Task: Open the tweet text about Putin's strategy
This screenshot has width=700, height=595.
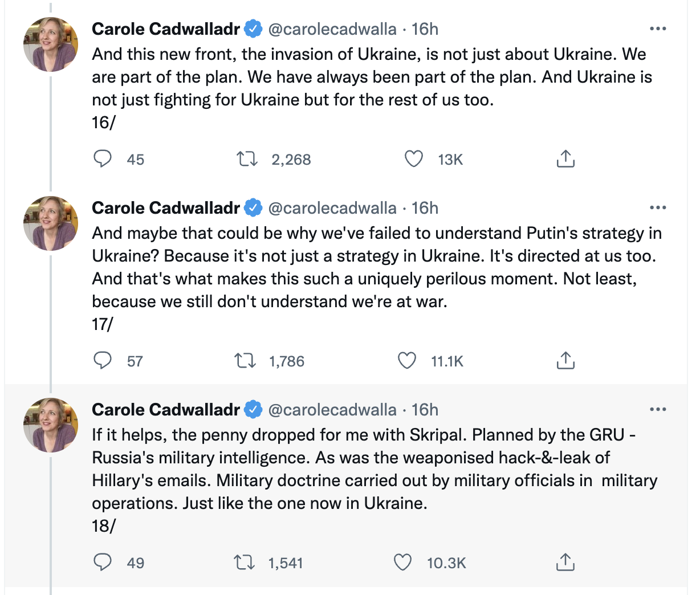Action: 376,267
